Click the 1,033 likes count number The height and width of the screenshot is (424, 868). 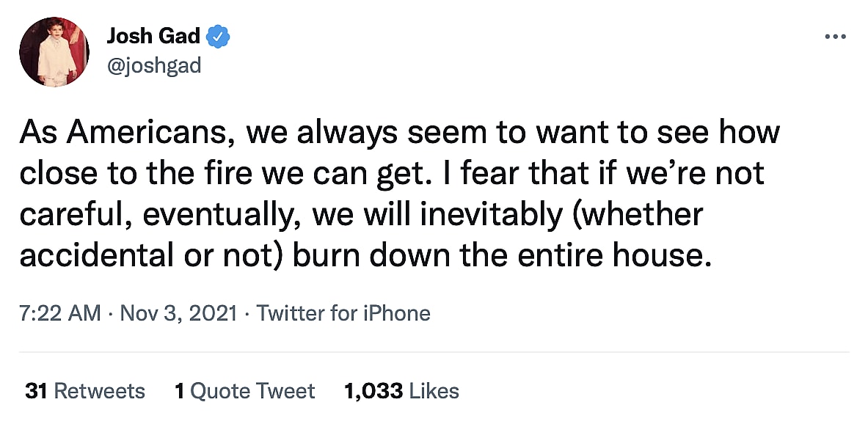pos(373,390)
